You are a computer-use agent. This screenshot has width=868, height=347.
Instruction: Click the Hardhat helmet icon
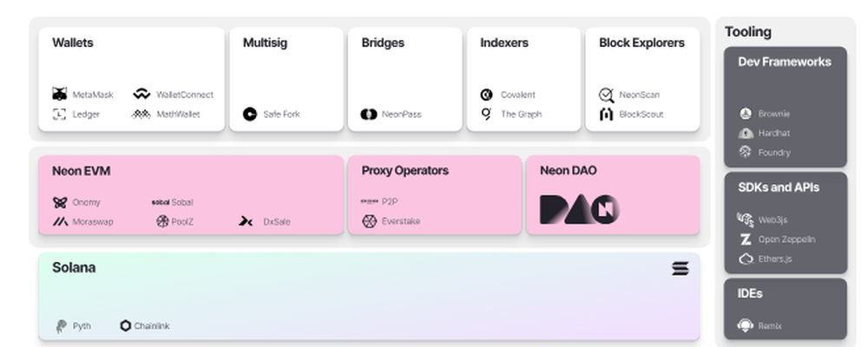(x=746, y=133)
